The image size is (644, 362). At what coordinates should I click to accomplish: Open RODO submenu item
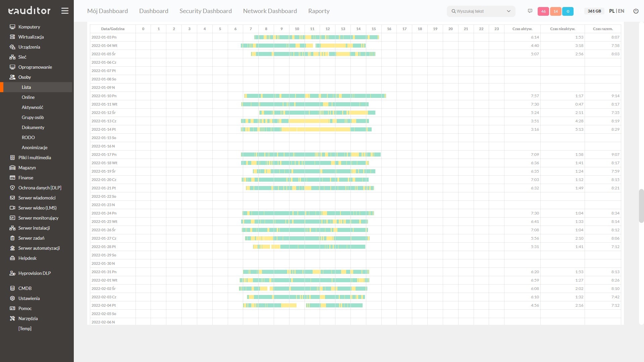(28, 137)
